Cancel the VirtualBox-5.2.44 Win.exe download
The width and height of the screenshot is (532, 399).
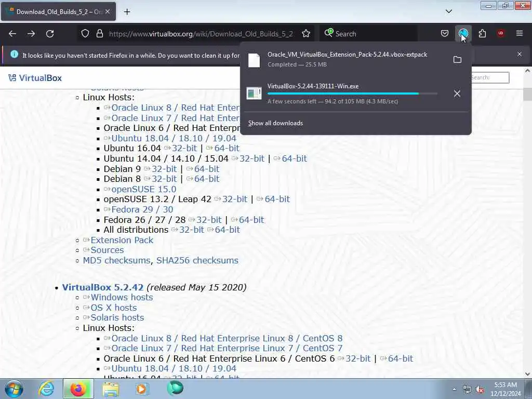[457, 94]
